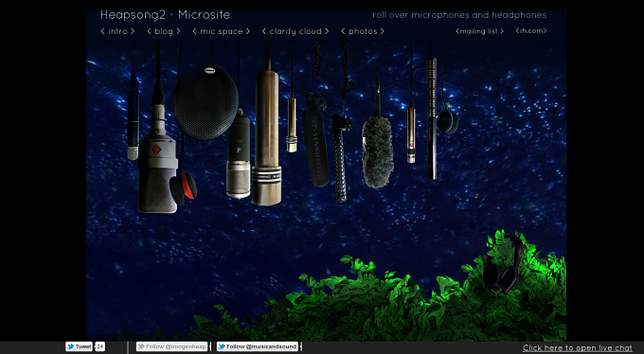The width and height of the screenshot is (644, 354).
Task: Go to the mic space section
Action: (x=221, y=31)
